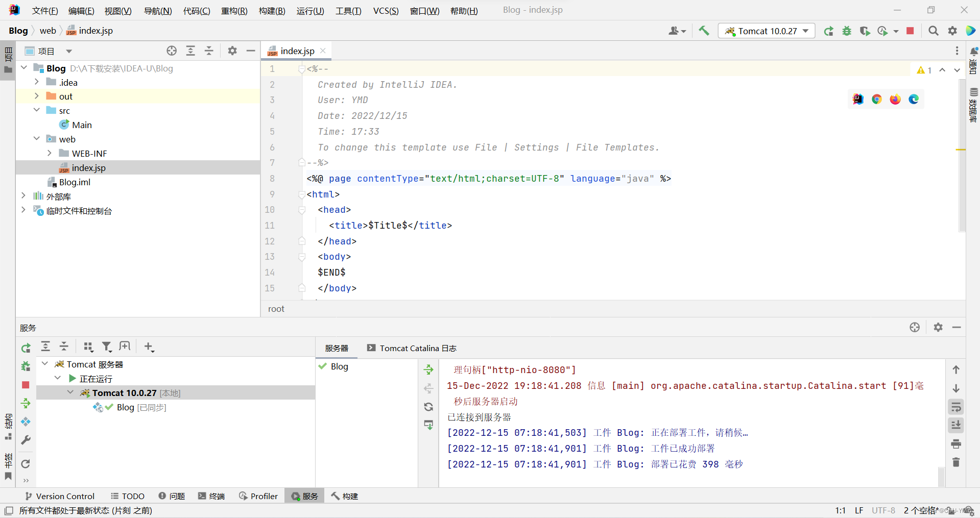Viewport: 980px width, 518px height.
Task: Open built-in IntelliJ preview icon
Action: click(858, 99)
